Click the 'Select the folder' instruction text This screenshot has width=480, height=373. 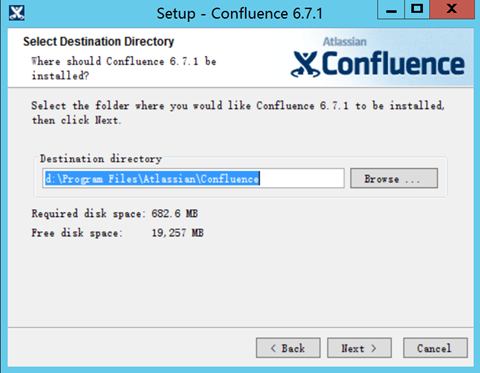point(238,113)
